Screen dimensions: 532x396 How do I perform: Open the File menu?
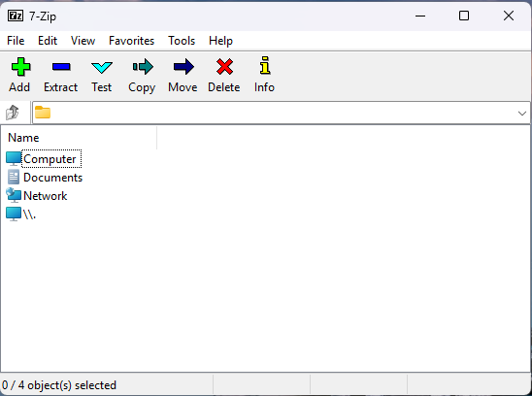click(x=16, y=41)
